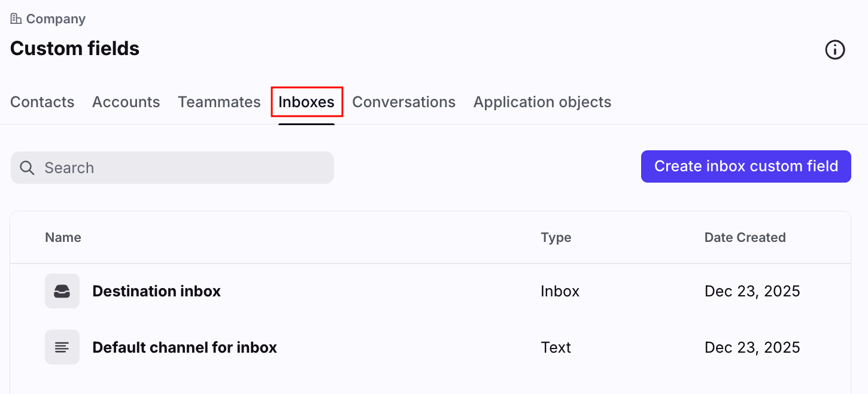
Task: Open the Destination inbox custom field
Action: click(x=156, y=292)
